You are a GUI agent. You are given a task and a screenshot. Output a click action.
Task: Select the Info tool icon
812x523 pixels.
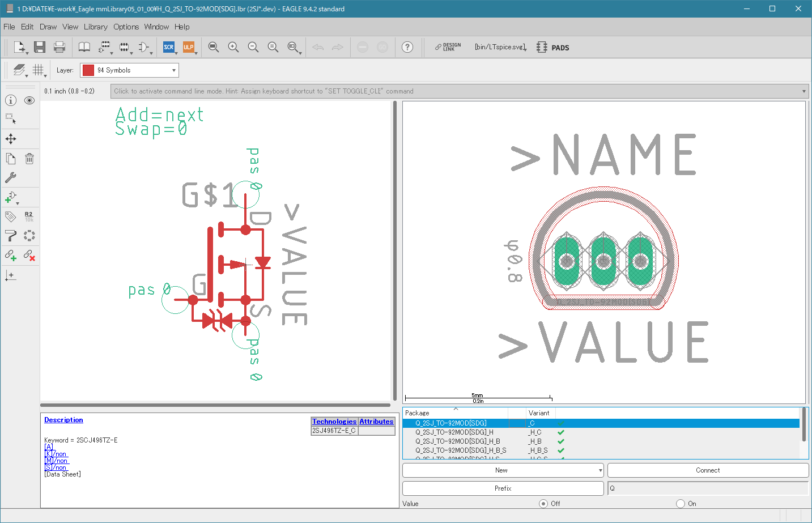(11, 100)
